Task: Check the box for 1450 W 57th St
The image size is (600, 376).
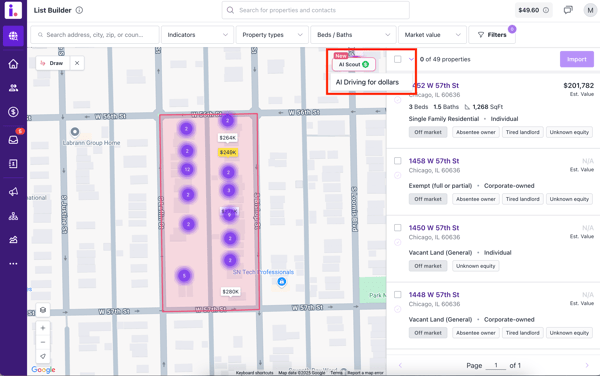Action: (398, 228)
